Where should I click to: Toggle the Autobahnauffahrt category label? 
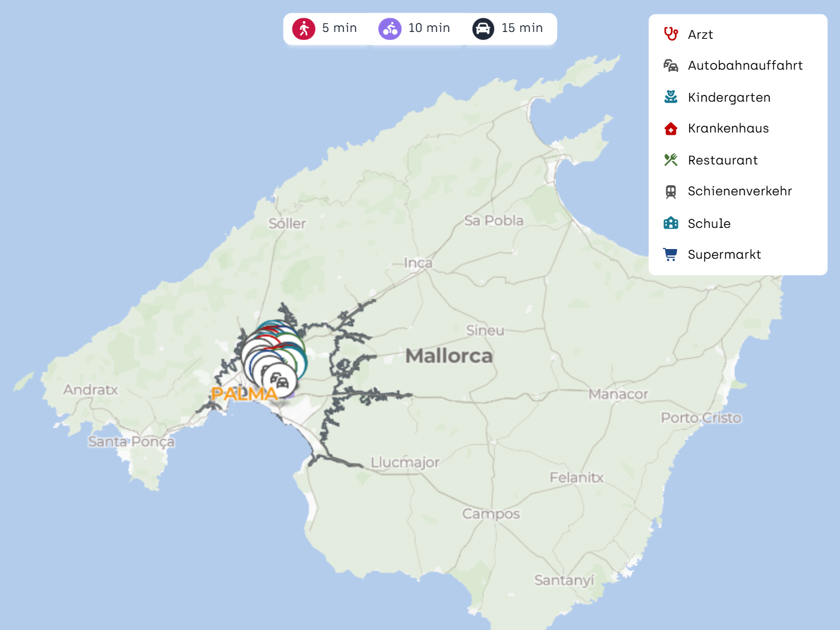[745, 66]
